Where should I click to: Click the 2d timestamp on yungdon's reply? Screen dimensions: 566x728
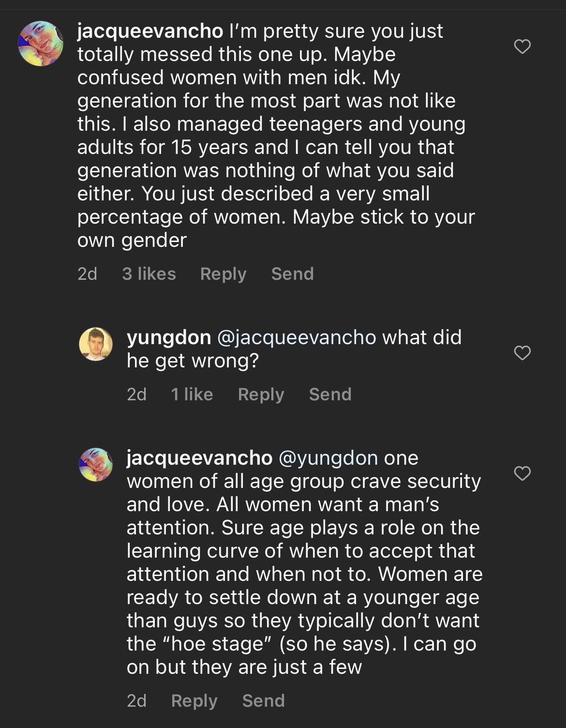[136, 394]
